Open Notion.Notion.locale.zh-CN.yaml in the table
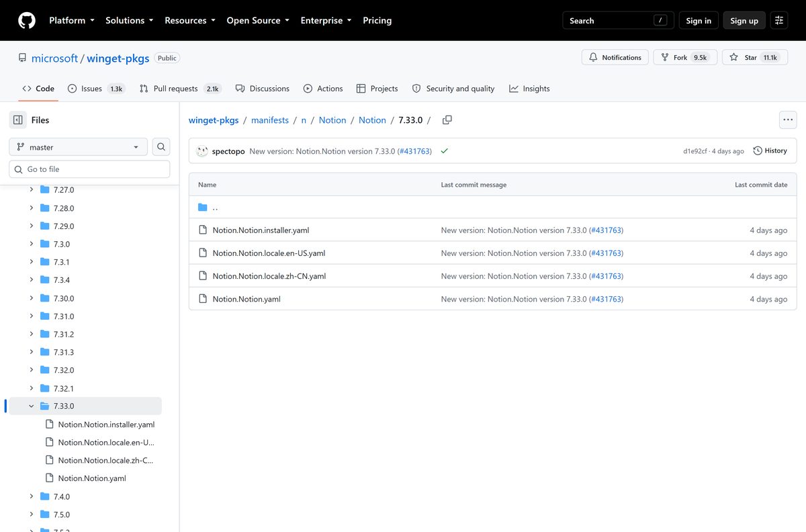The image size is (806, 532). click(x=269, y=276)
